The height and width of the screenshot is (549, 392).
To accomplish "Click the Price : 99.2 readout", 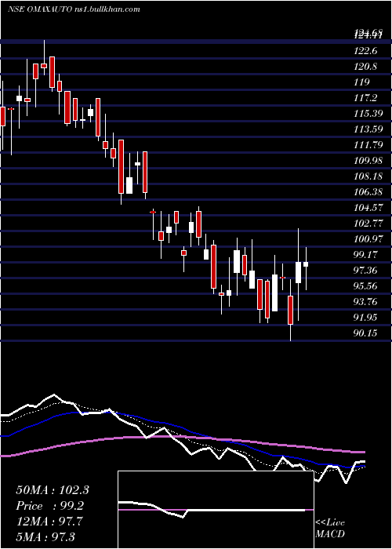I will [49, 506].
